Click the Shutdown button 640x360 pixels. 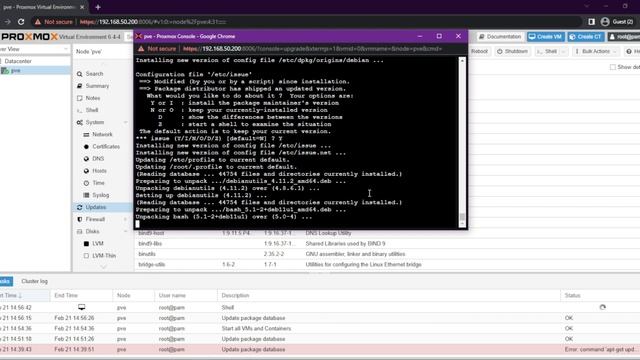click(x=513, y=51)
